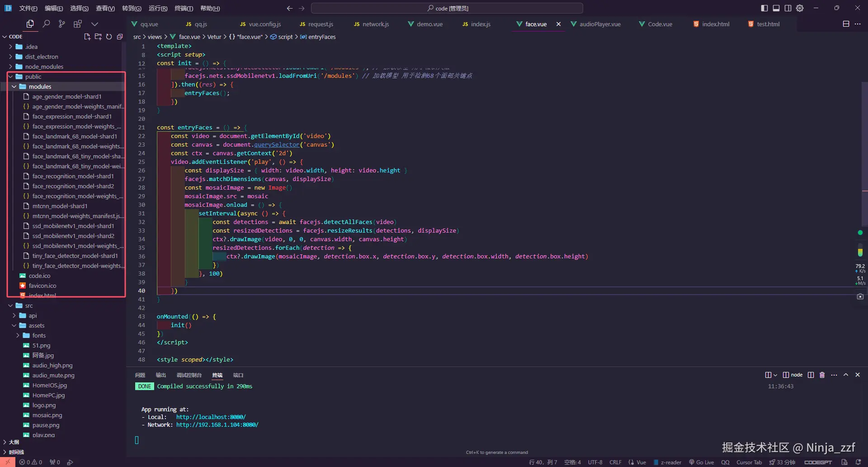The image size is (868, 467).
Task: Change the CRLF line ending setting
Action: (x=615, y=462)
